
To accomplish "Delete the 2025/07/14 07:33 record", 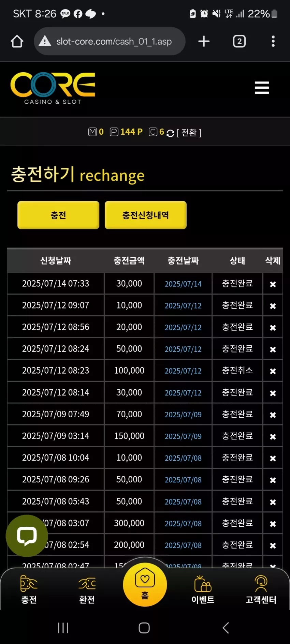I will point(273,284).
